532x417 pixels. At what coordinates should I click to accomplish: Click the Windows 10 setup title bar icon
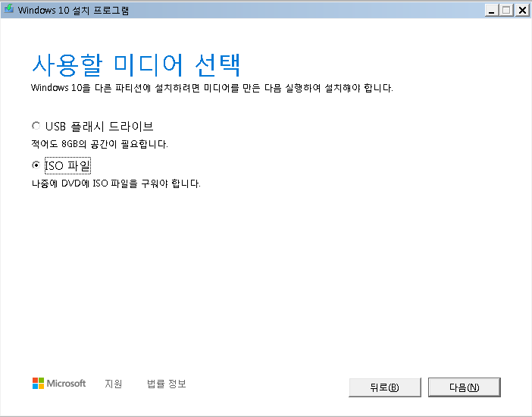click(9, 9)
